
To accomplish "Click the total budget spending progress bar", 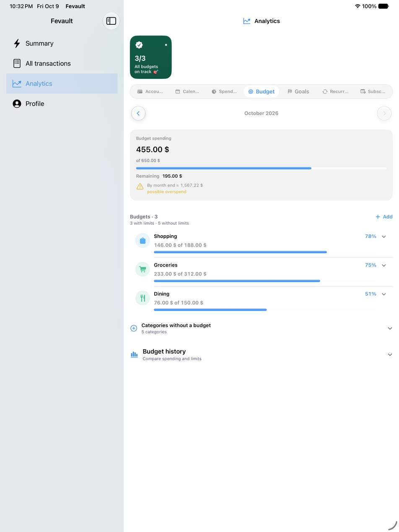I will point(262,168).
